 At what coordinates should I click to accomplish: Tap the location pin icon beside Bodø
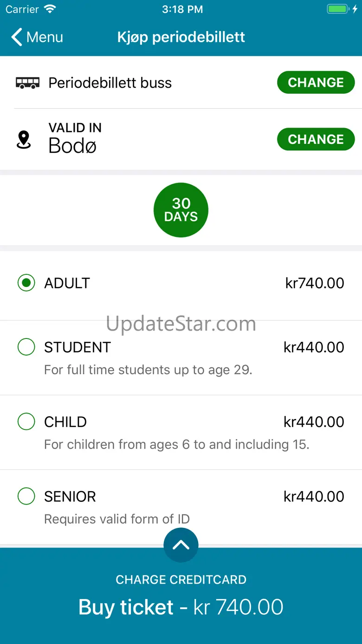click(x=24, y=140)
